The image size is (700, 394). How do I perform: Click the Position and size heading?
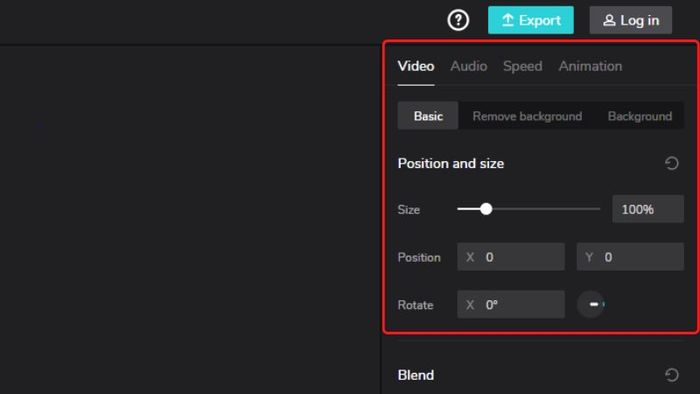450,163
